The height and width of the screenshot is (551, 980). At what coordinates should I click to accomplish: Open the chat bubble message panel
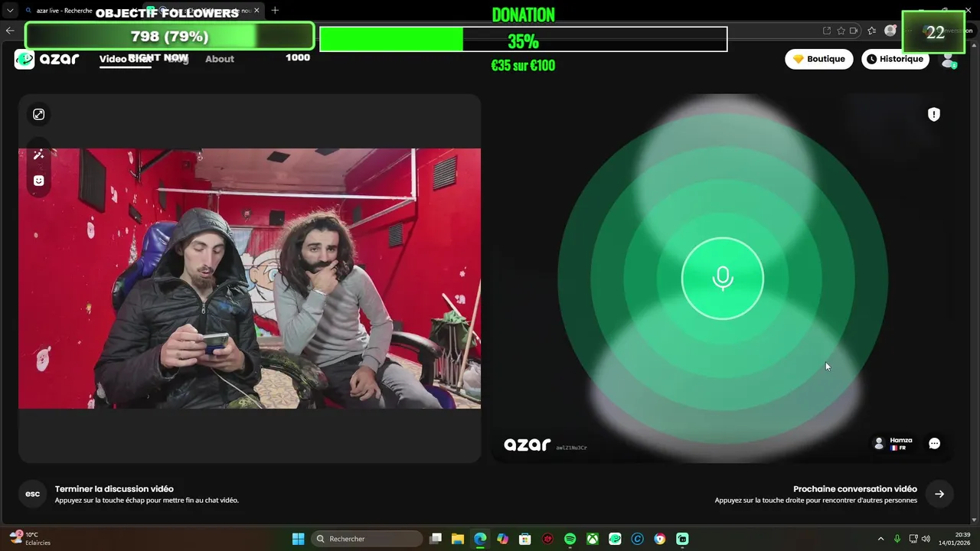[934, 443]
